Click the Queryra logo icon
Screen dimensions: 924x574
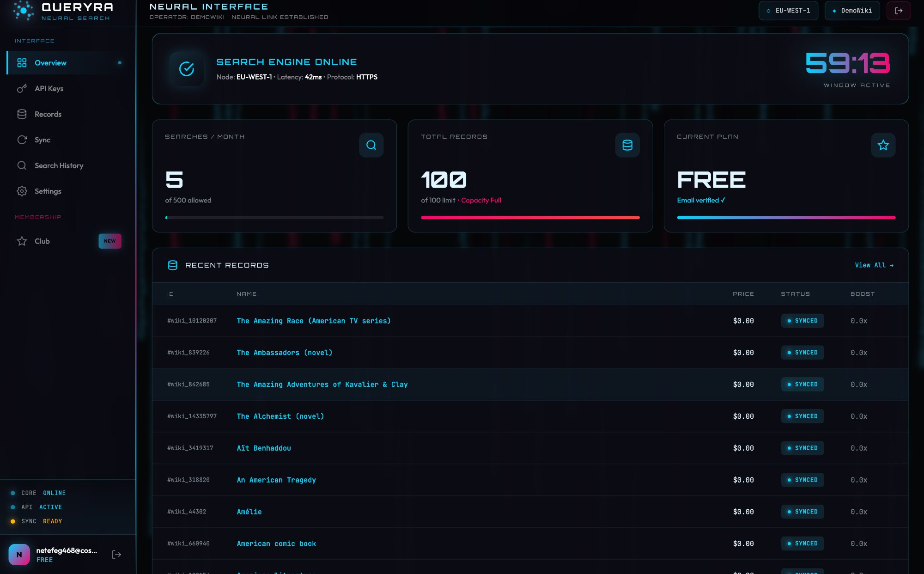click(x=23, y=10)
